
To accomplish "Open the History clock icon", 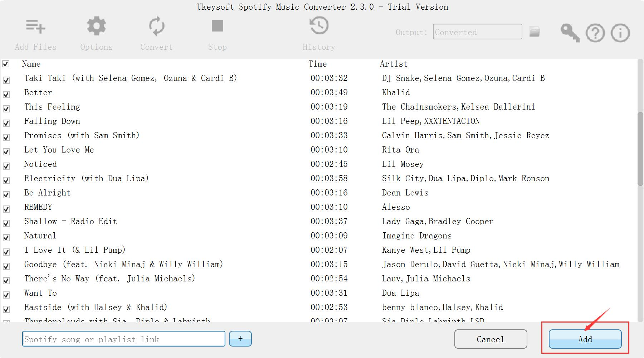I will click(x=319, y=26).
